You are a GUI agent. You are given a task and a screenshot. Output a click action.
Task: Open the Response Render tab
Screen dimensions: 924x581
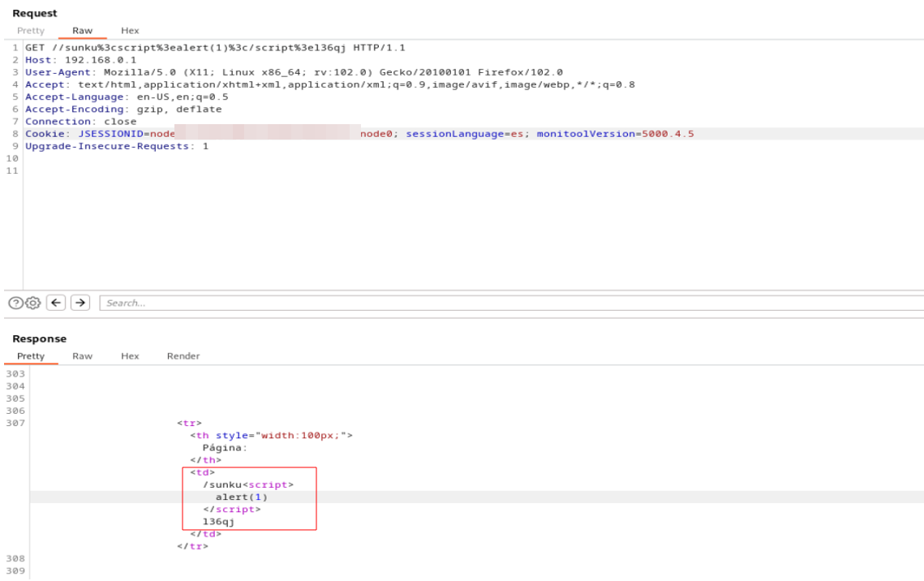click(x=183, y=356)
